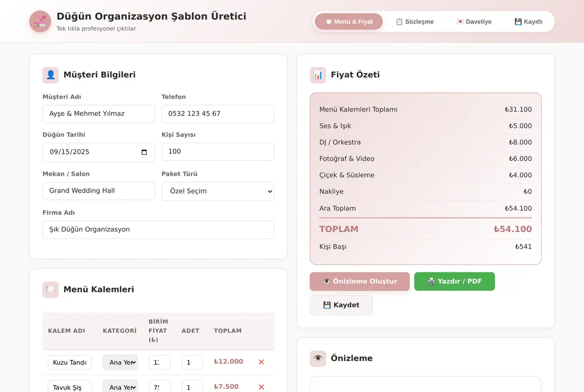Delete the Tavuk Şiş menu row

pos(261,387)
